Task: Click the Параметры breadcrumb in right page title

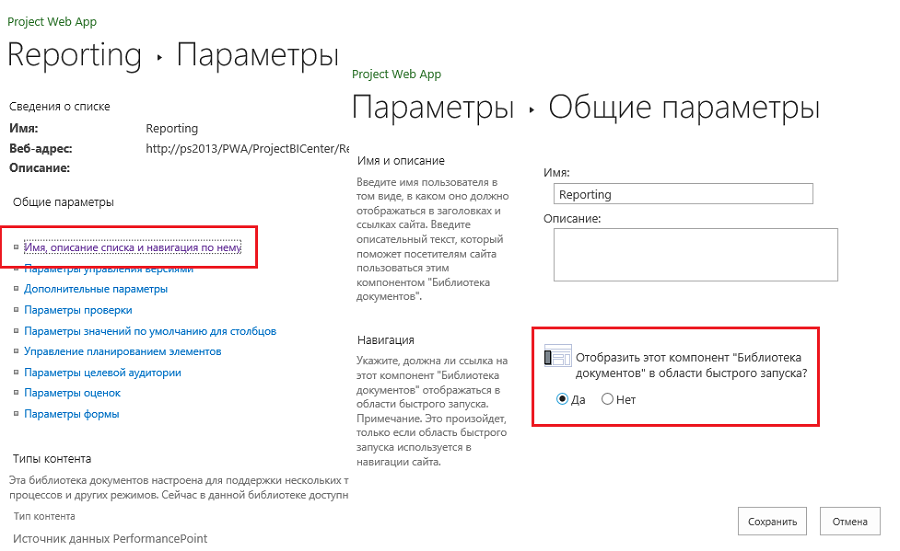Action: point(433,107)
